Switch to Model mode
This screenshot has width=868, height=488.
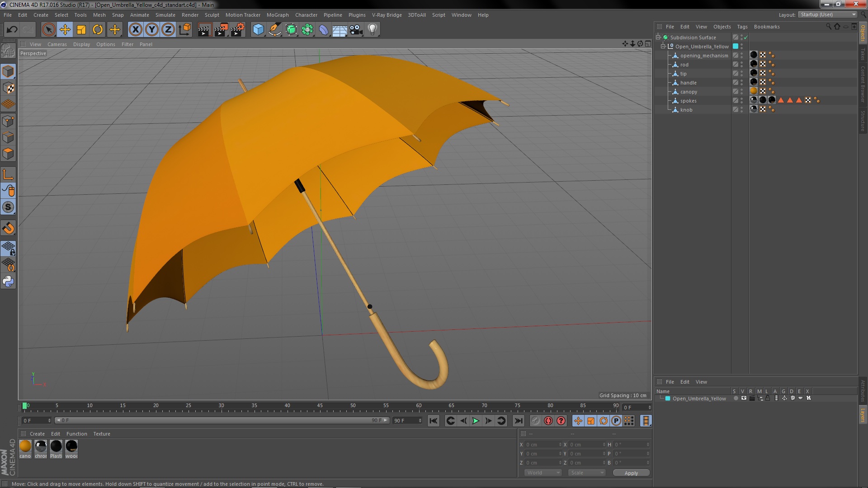point(8,71)
